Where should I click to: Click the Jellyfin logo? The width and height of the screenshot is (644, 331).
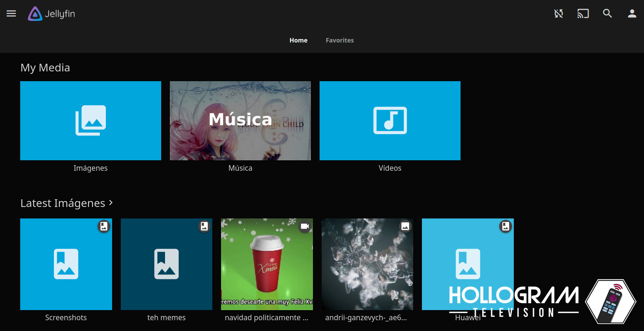click(51, 14)
